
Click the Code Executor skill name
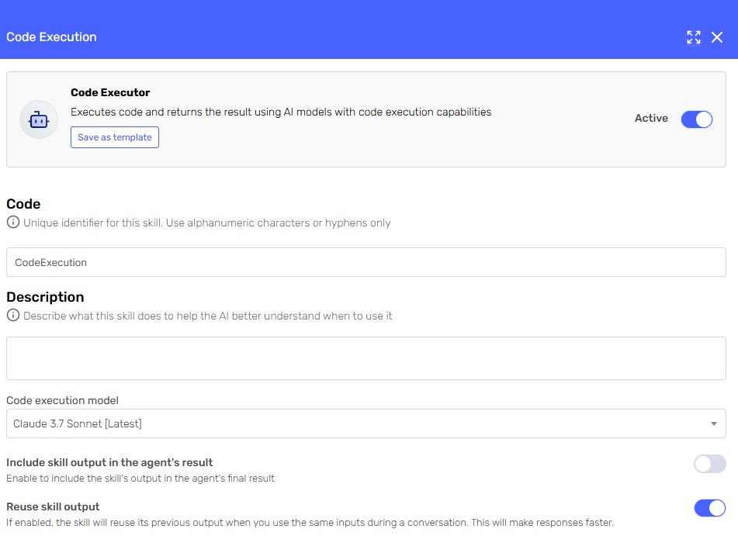(110, 92)
